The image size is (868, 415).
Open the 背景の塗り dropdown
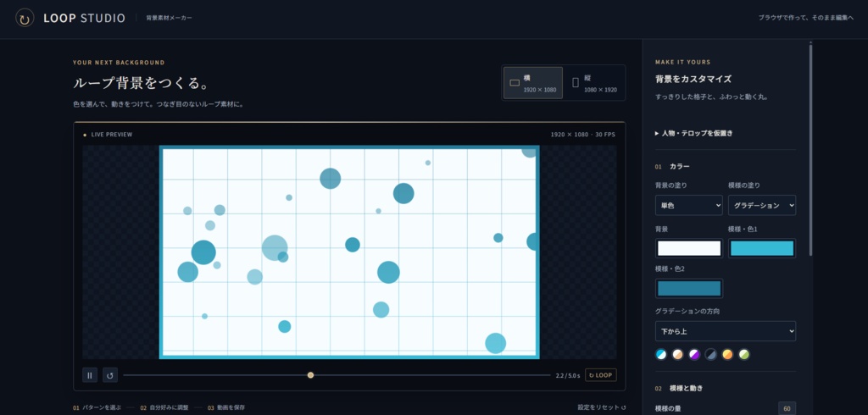[x=688, y=205]
